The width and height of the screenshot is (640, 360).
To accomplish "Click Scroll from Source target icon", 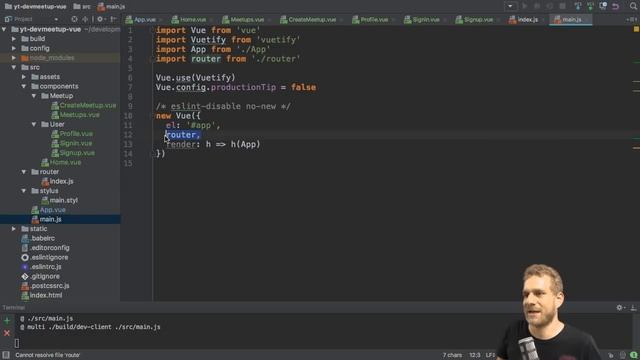I will point(74,19).
